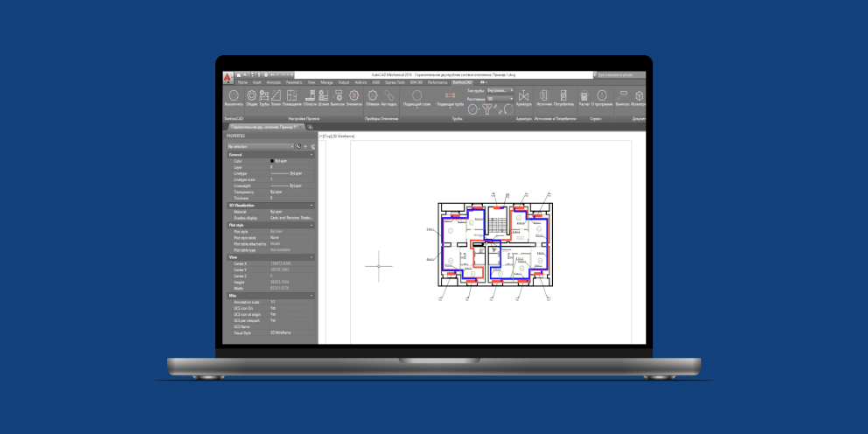This screenshot has height=434, width=868.
Task: Click the Print icon in quick access toolbar
Action: click(266, 74)
